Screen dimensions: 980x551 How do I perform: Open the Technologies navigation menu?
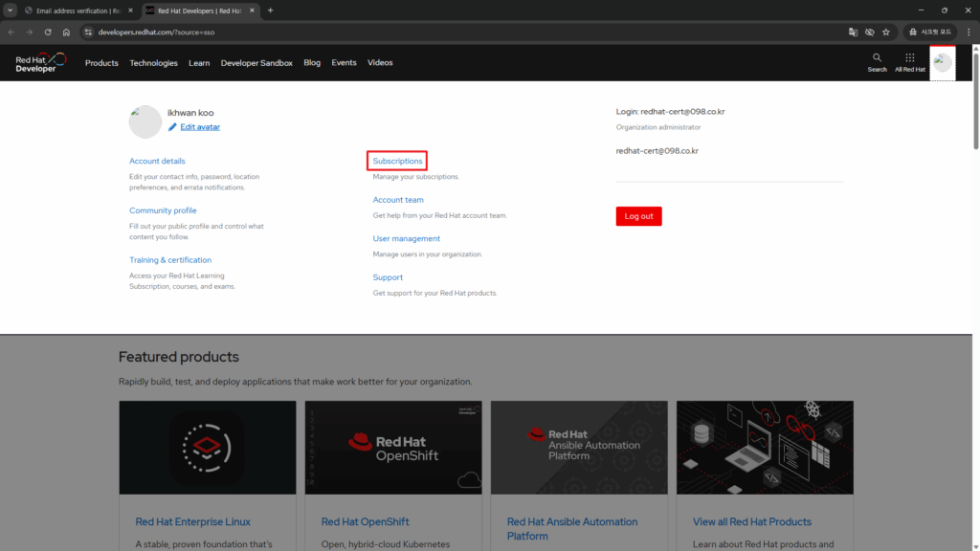tap(153, 63)
